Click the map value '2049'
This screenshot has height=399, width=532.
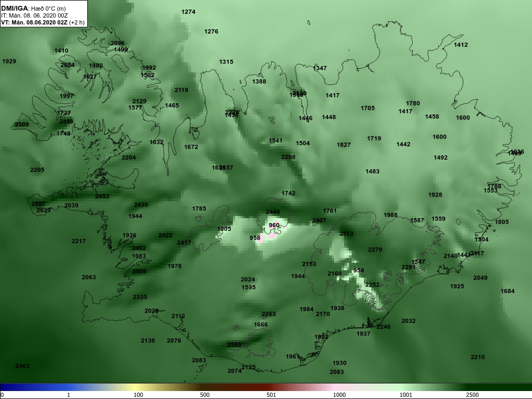pyautogui.click(x=480, y=278)
